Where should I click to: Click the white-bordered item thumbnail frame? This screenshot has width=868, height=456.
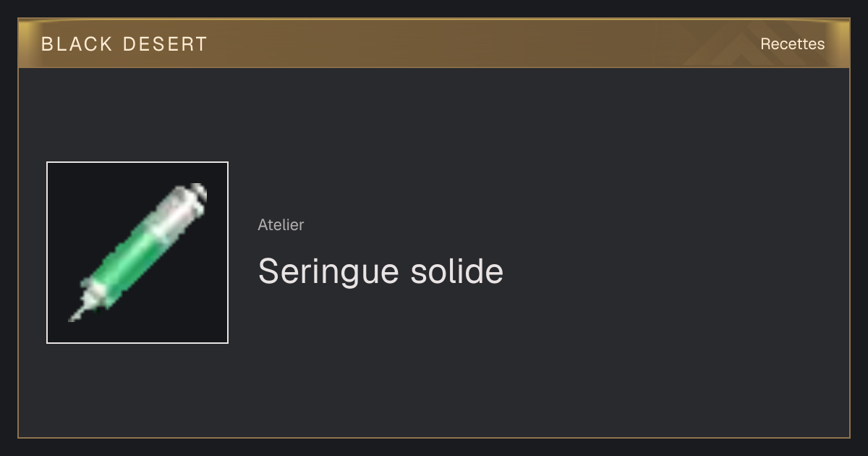(x=137, y=253)
